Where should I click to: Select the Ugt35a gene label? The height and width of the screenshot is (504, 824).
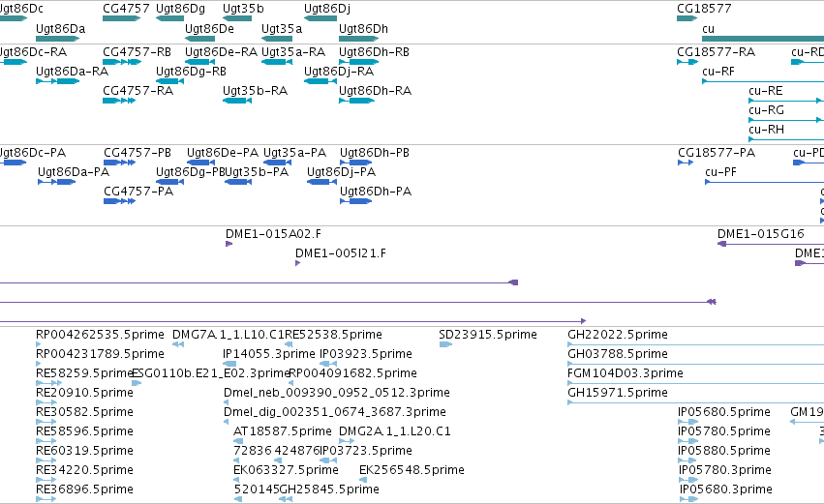[x=282, y=29]
